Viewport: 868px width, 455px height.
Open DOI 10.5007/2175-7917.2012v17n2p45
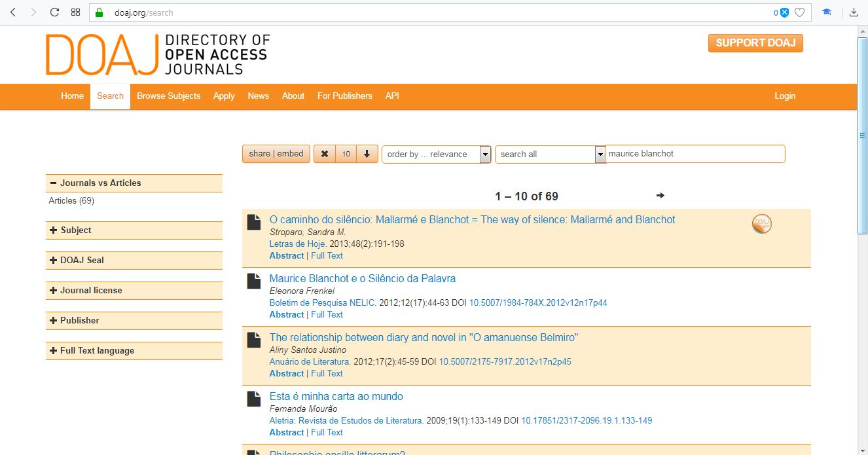click(505, 361)
